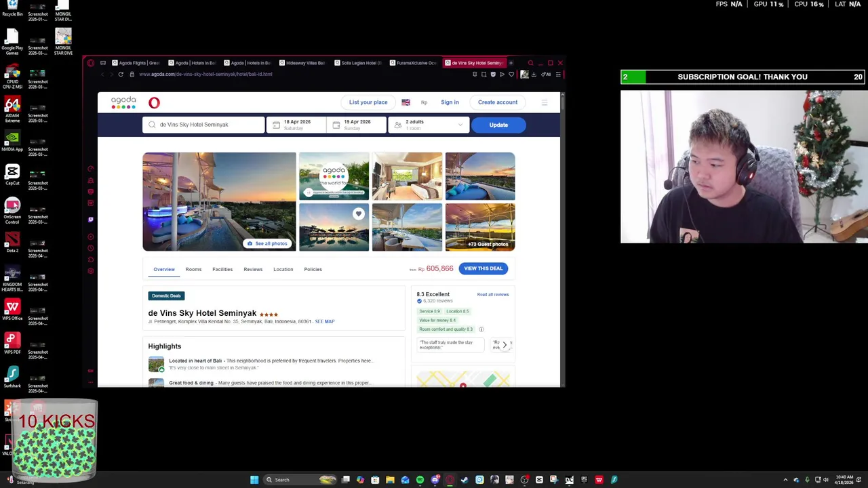Open the Read all reviews link
This screenshot has height=488, width=868.
[493, 295]
